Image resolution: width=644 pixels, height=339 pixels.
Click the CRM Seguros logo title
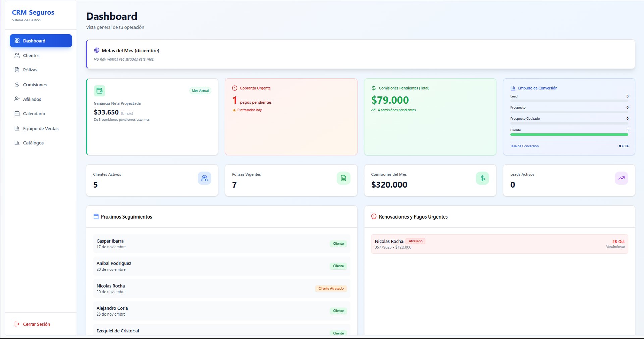(x=33, y=12)
